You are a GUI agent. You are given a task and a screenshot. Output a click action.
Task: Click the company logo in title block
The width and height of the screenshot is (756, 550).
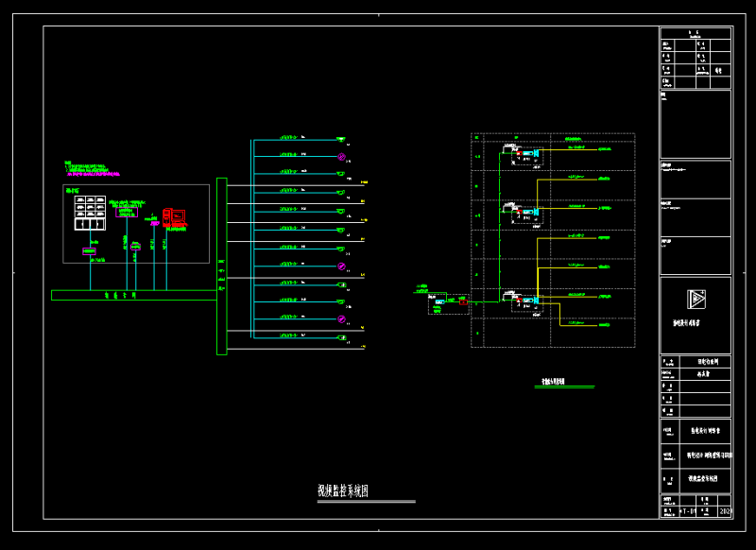click(x=695, y=300)
